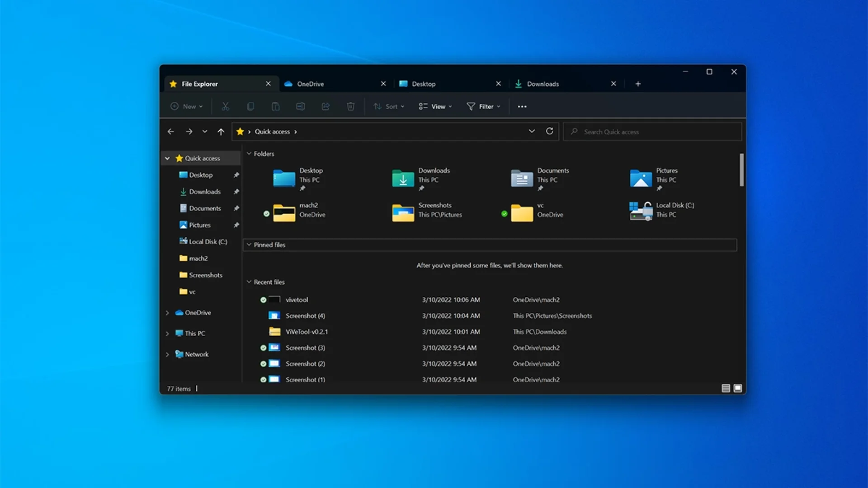Image resolution: width=868 pixels, height=488 pixels.
Task: Click the more options ellipsis button
Action: click(522, 106)
